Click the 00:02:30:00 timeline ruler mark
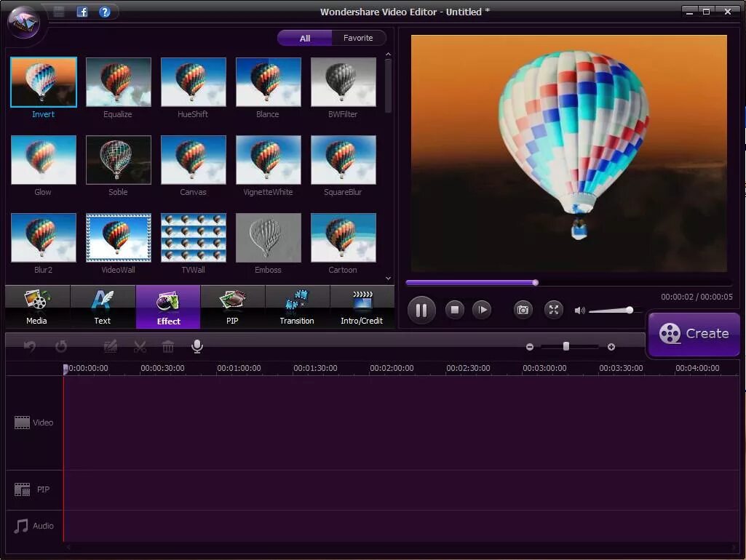 468,369
